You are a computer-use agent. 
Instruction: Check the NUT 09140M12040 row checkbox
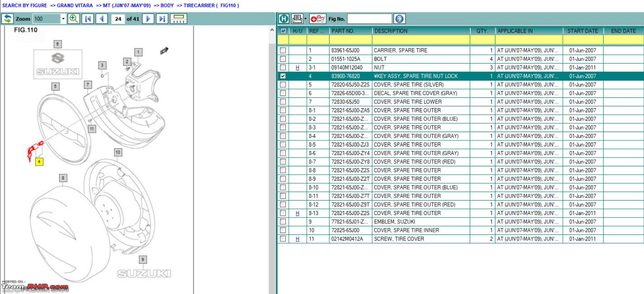pos(283,67)
